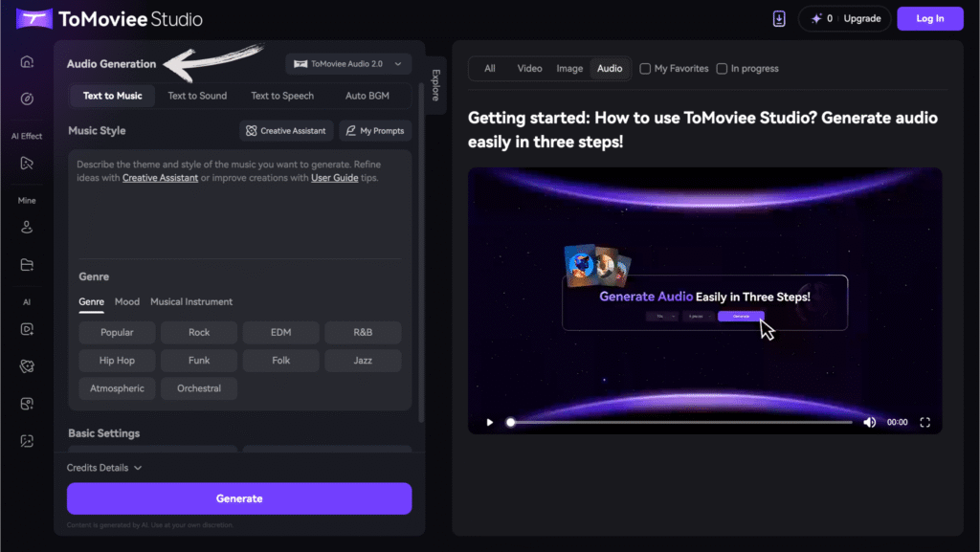Open the AI avatar face sidebar icon
The width and height of the screenshot is (980, 552).
pyautogui.click(x=27, y=366)
